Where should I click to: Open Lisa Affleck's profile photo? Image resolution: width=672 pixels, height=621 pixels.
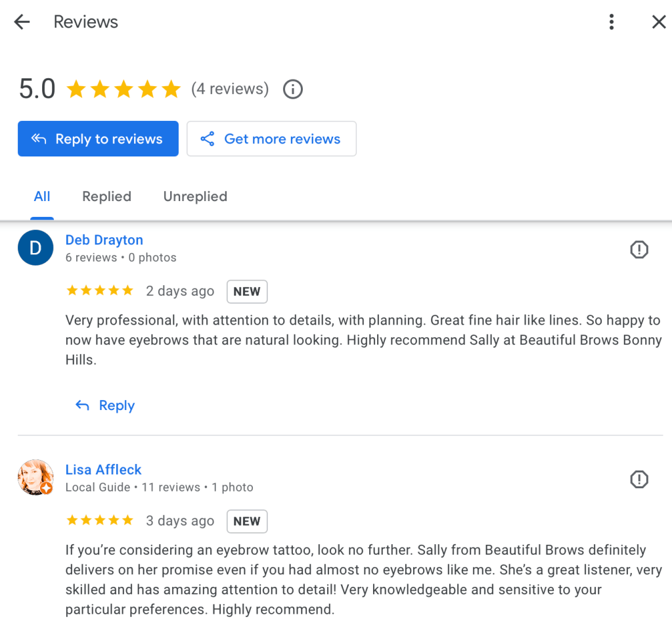[35, 477]
